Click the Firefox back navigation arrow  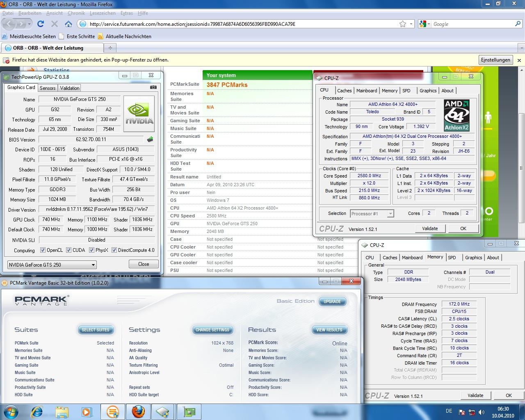[9, 24]
